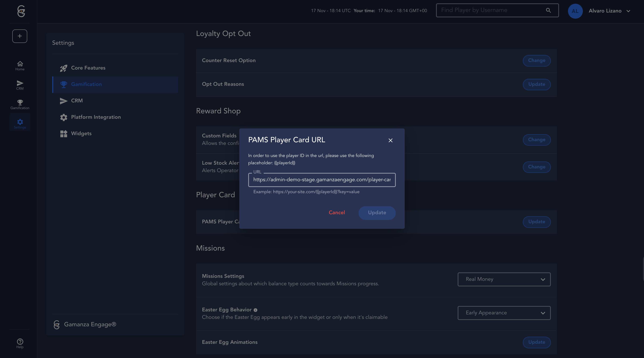This screenshot has width=644, height=358.
Task: Click the Easter Egg Behavior info icon
Action: point(255,310)
